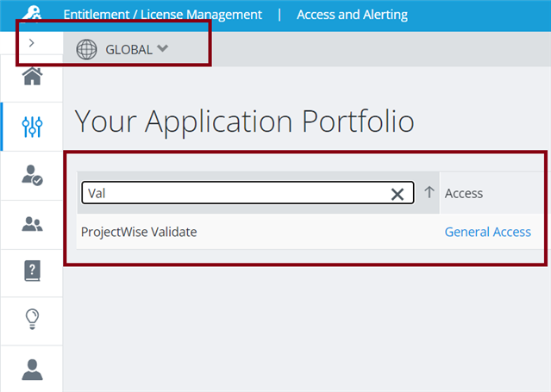Select the sliders settings sidebar icon

coord(32,127)
